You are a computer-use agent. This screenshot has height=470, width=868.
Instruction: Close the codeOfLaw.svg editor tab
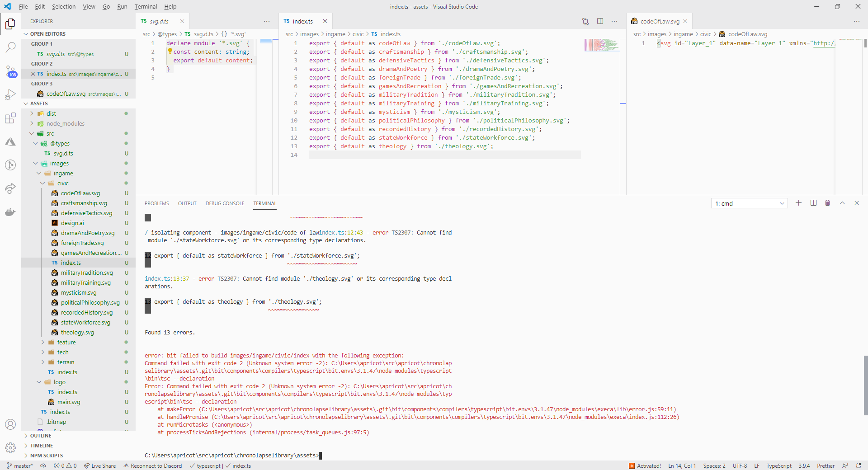pos(685,21)
